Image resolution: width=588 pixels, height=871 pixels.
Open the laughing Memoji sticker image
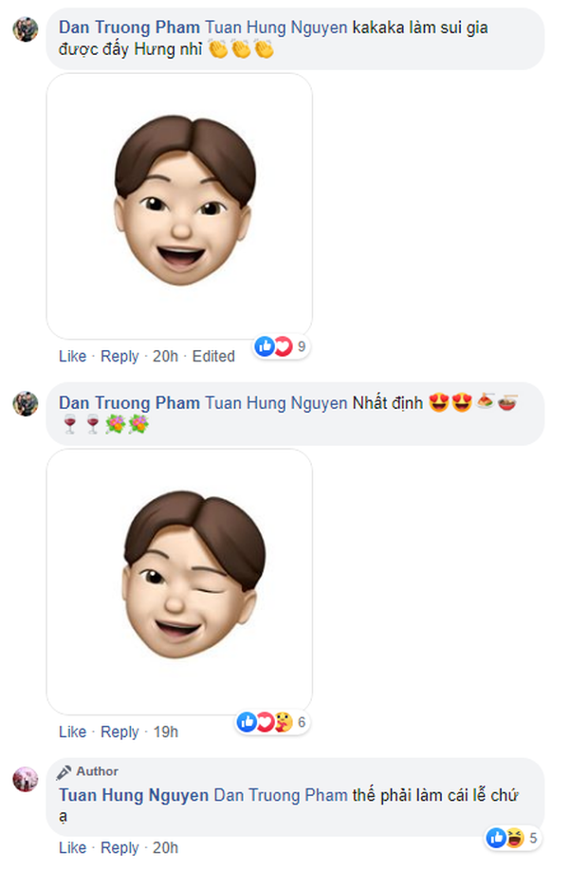(179, 206)
